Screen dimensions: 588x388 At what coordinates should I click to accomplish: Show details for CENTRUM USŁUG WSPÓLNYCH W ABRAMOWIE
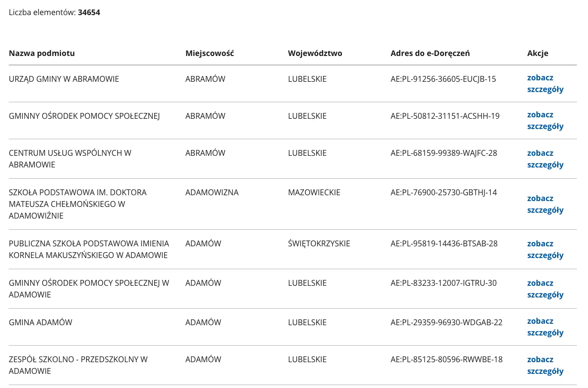coord(545,159)
